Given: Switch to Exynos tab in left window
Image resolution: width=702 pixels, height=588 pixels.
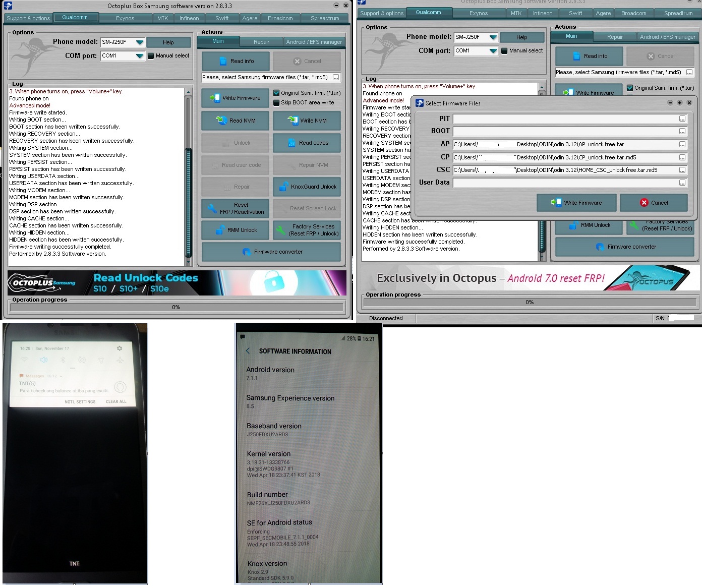Looking at the screenshot, I should click(125, 18).
